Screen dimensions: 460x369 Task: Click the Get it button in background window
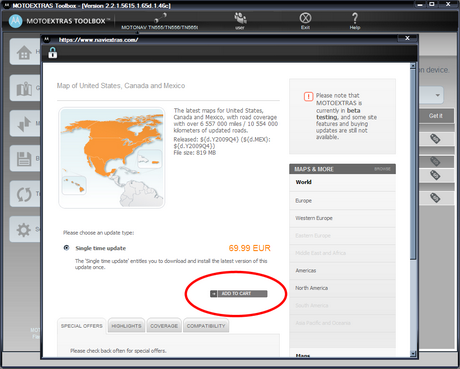coord(436,116)
